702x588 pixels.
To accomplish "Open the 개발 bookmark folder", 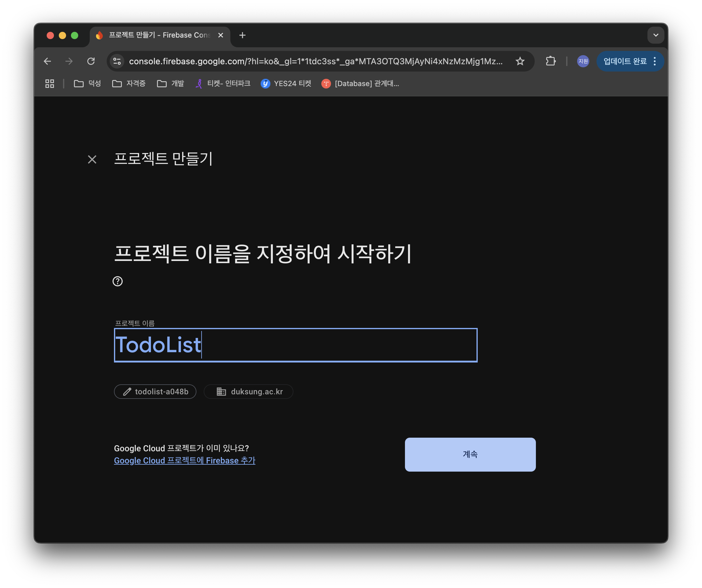I will (x=170, y=84).
